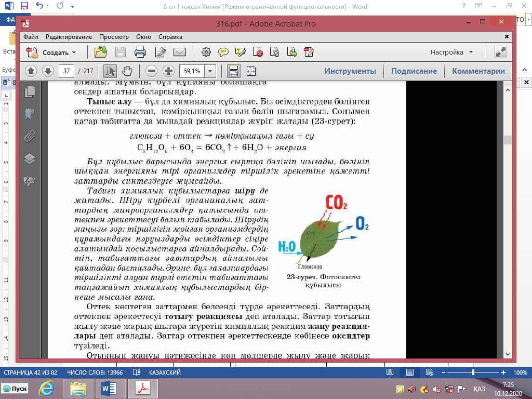Open the Редактирование menu
This screenshot has height=399, width=532.
69,37
